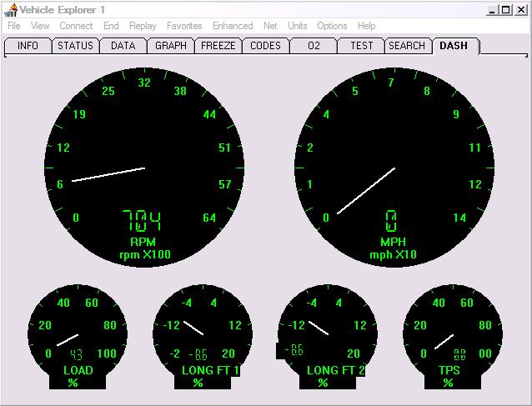
Task: Open the Options menu
Action: 332,26
